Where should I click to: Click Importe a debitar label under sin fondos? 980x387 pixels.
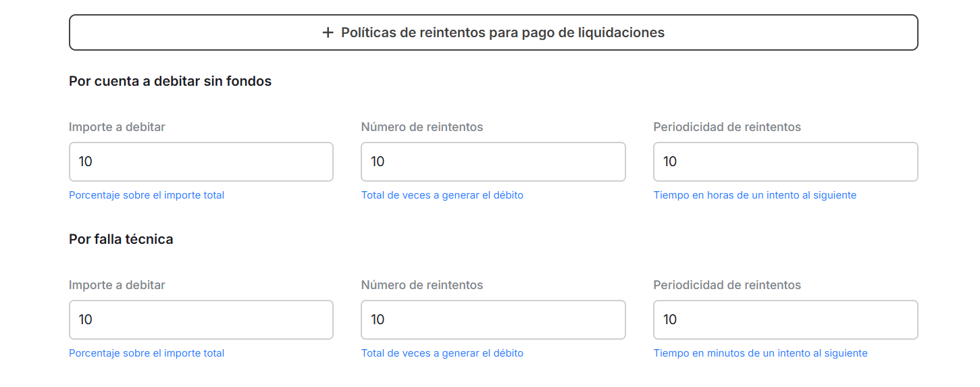(117, 127)
